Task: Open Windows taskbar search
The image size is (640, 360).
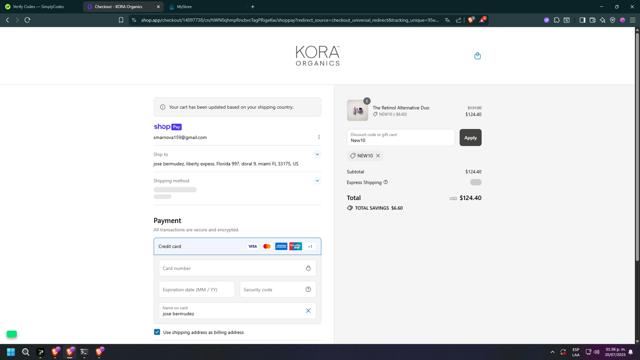Action: tap(25, 352)
